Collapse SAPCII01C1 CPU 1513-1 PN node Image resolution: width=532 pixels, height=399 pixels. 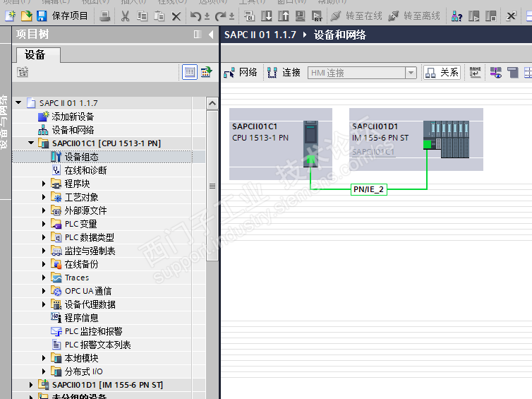pyautogui.click(x=31, y=143)
